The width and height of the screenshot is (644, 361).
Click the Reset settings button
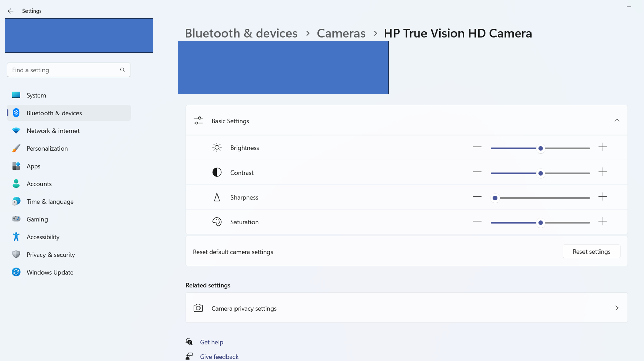coord(591,252)
